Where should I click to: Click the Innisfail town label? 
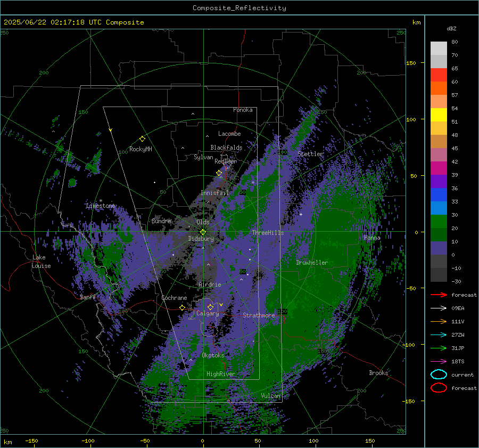tap(214, 193)
